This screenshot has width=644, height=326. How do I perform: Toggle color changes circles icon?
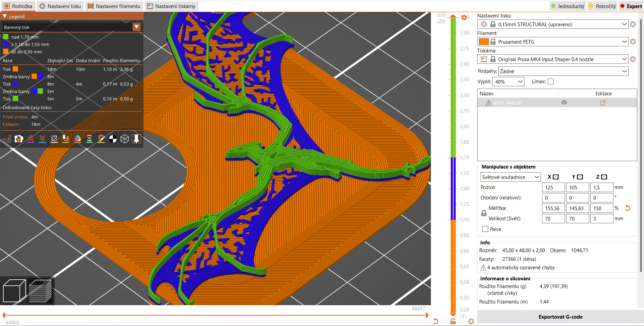pyautogui.click(x=78, y=139)
